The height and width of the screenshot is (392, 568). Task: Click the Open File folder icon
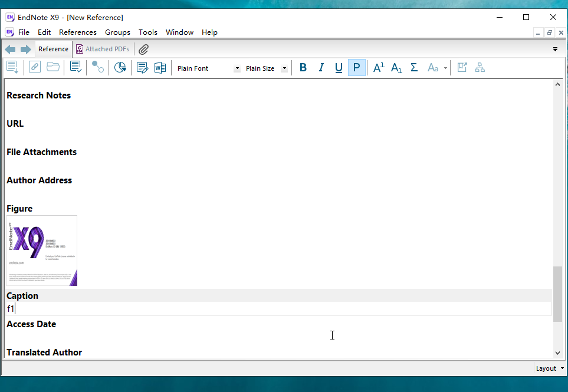click(53, 67)
